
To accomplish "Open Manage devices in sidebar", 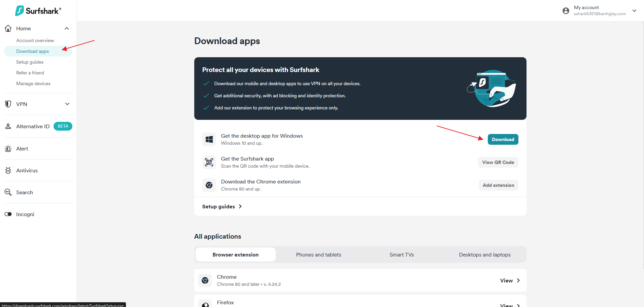I will pos(33,83).
